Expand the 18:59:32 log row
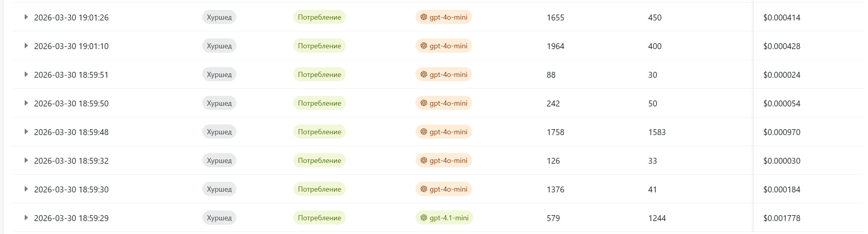The width and height of the screenshot is (868, 234). click(x=26, y=160)
